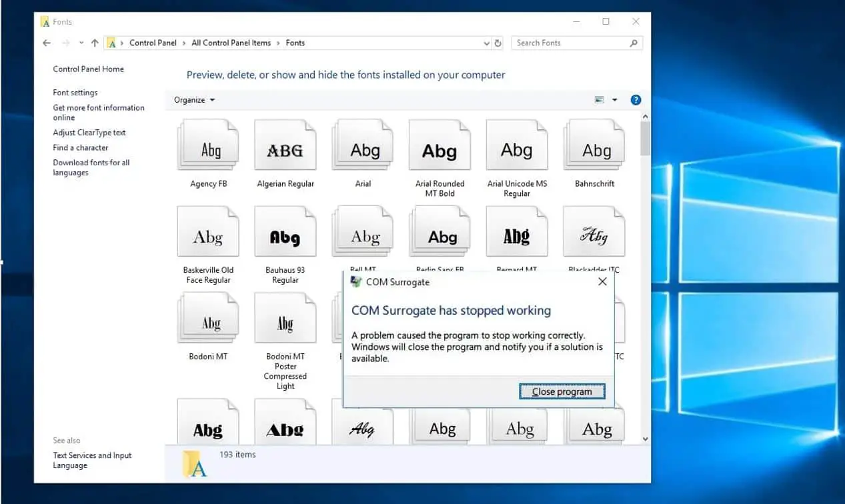Click the search magnifier icon
Viewport: 845px width, 504px height.
click(634, 43)
